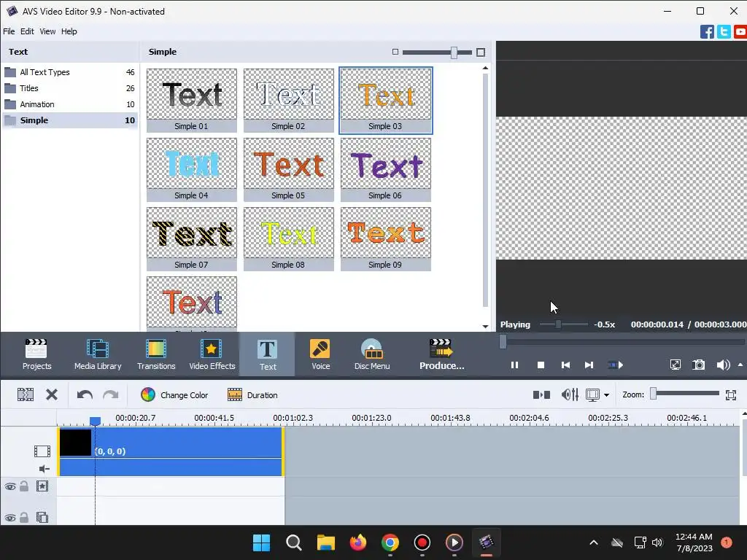Image resolution: width=747 pixels, height=560 pixels.
Task: Switch preview to full screen
Action: tap(675, 365)
